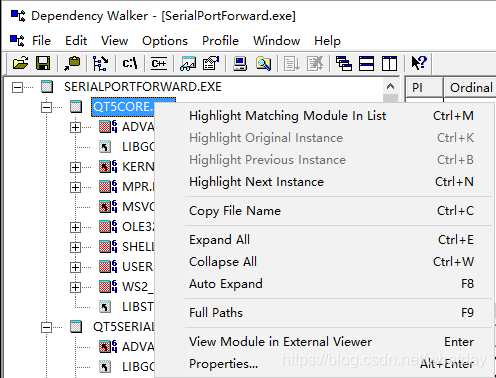Toggle Undecorate C++ Functions toolbar icon
This screenshot has height=378, width=496.
tap(159, 63)
